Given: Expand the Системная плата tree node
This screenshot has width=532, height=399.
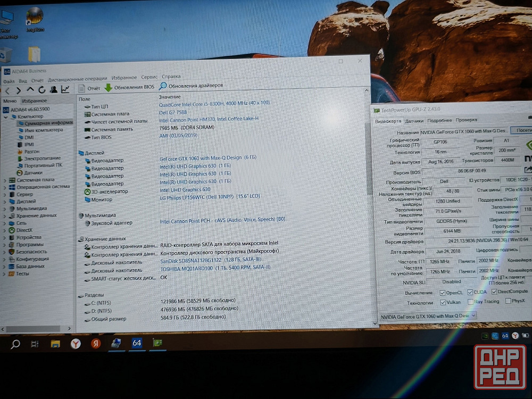Looking at the screenshot, I should (x=5, y=180).
